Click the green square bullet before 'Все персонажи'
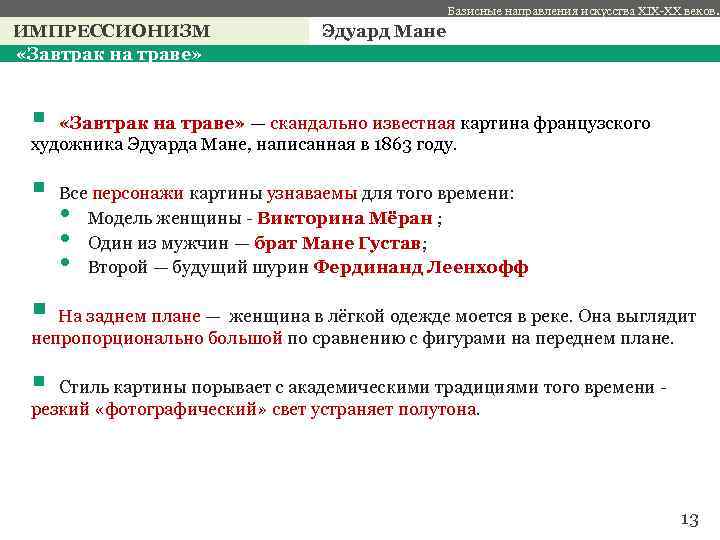The height and width of the screenshot is (540, 720). click(39, 187)
